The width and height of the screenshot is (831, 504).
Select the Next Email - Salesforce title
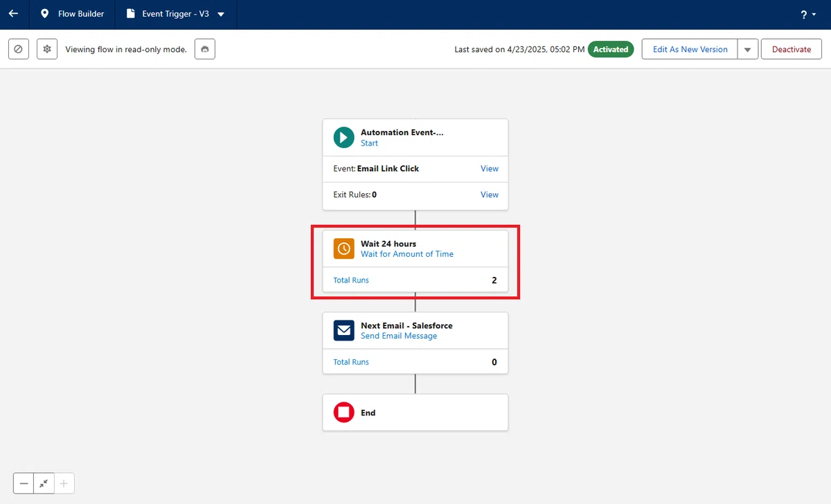tap(406, 325)
